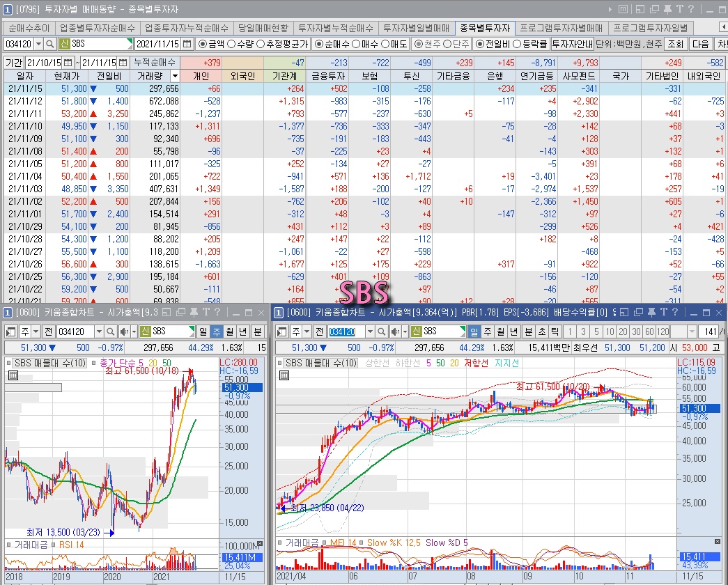
Task: Click the help question mark in daily chart title bar
Action: [x=675, y=312]
